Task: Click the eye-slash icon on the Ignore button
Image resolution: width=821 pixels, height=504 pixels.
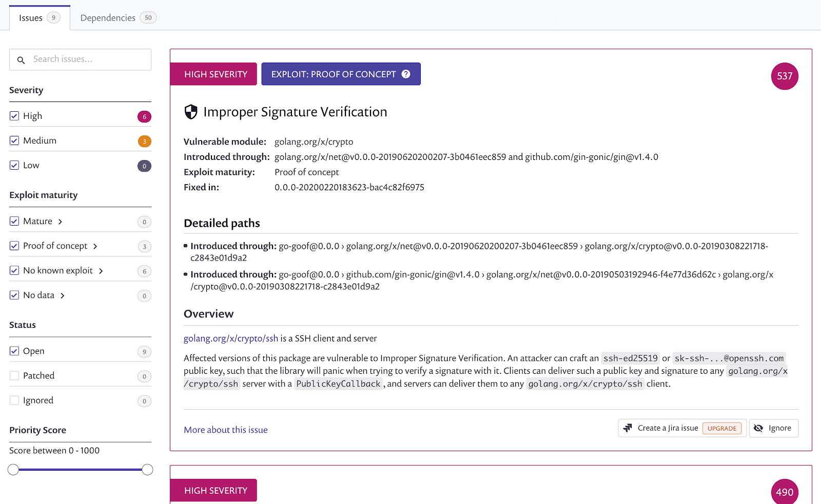Action: pyautogui.click(x=759, y=428)
